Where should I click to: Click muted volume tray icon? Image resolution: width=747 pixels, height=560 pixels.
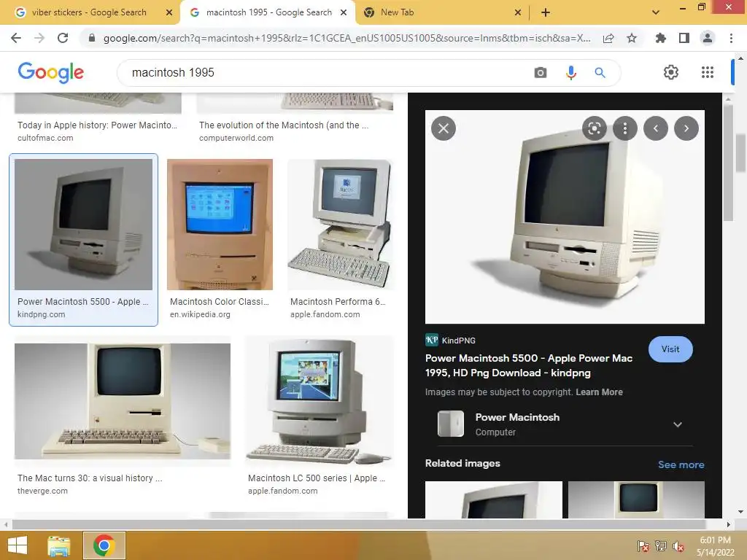coord(678,545)
